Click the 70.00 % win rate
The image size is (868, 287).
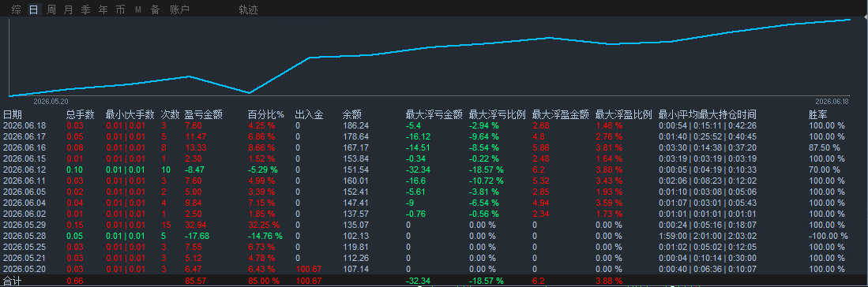click(x=825, y=170)
